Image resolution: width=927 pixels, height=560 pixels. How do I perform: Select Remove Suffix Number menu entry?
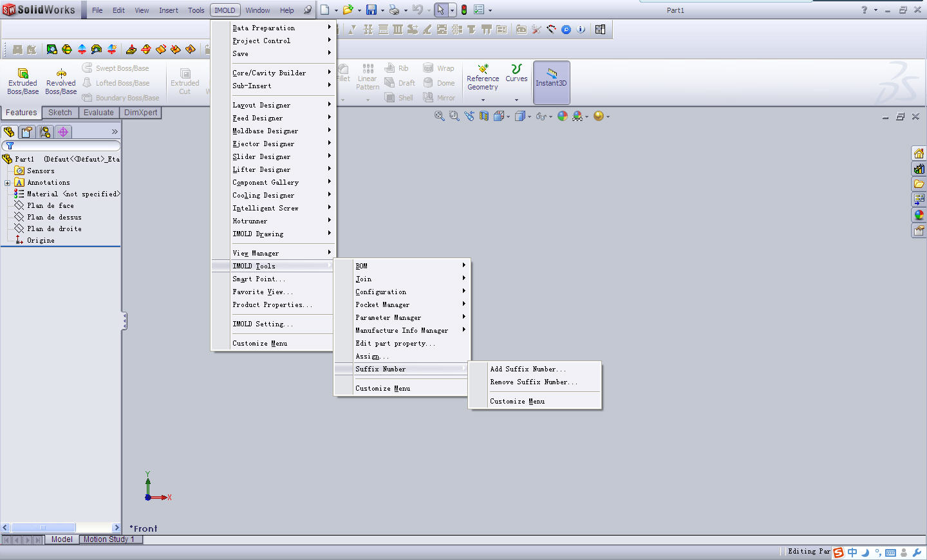click(x=534, y=382)
